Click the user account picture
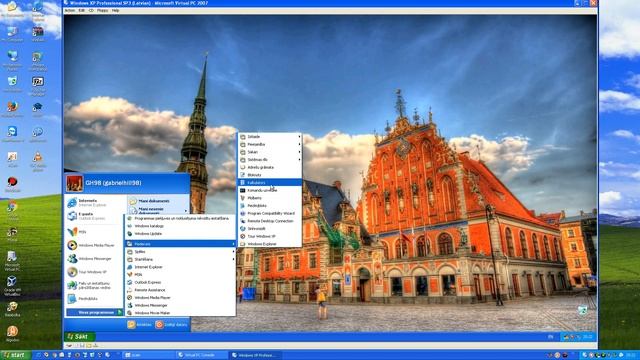This screenshot has height=360, width=640. (x=75, y=183)
